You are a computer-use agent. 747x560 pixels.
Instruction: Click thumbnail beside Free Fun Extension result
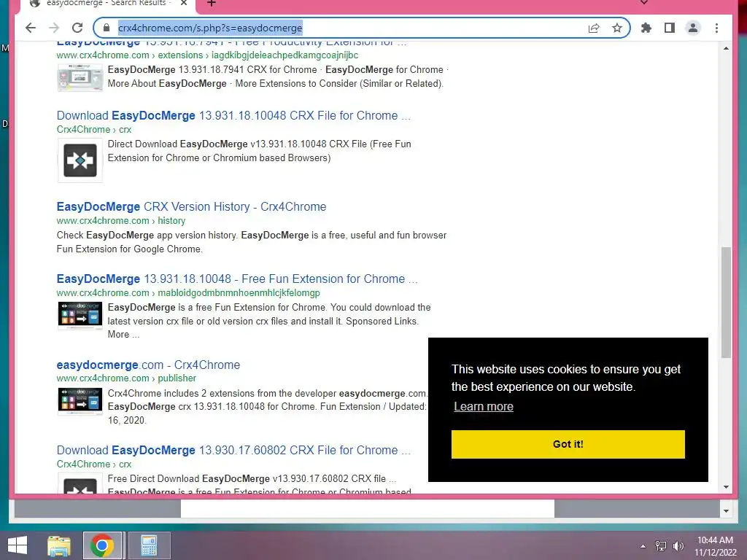click(x=80, y=315)
